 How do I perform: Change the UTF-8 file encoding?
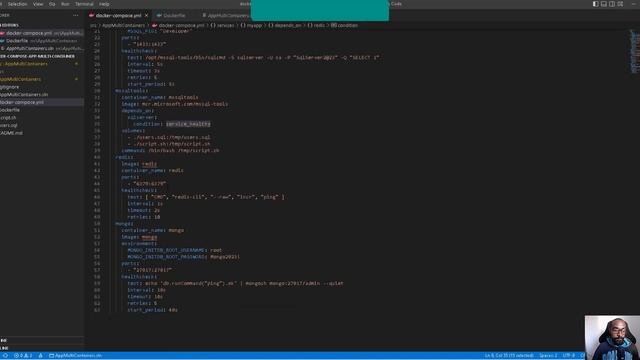coord(569,356)
